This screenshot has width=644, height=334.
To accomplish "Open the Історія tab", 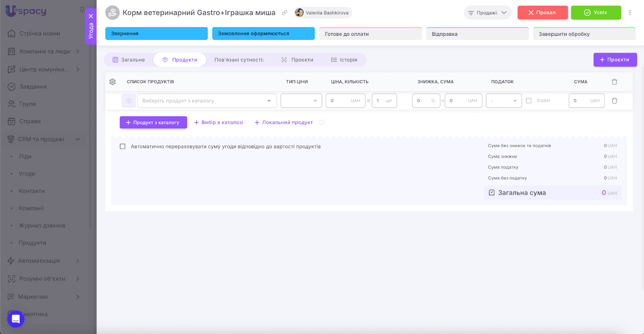I will (344, 60).
